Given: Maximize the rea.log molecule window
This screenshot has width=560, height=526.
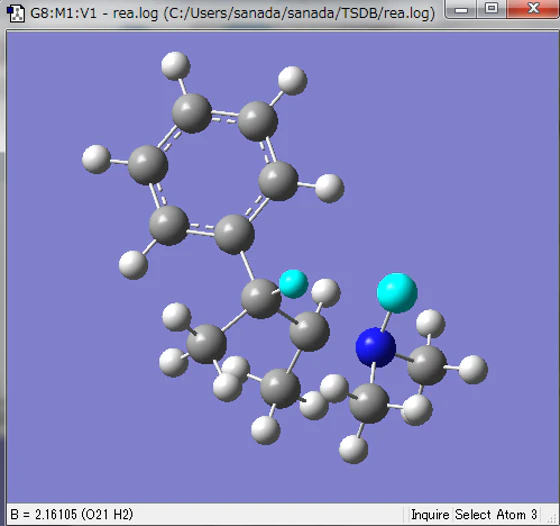Looking at the screenshot, I should click(492, 9).
